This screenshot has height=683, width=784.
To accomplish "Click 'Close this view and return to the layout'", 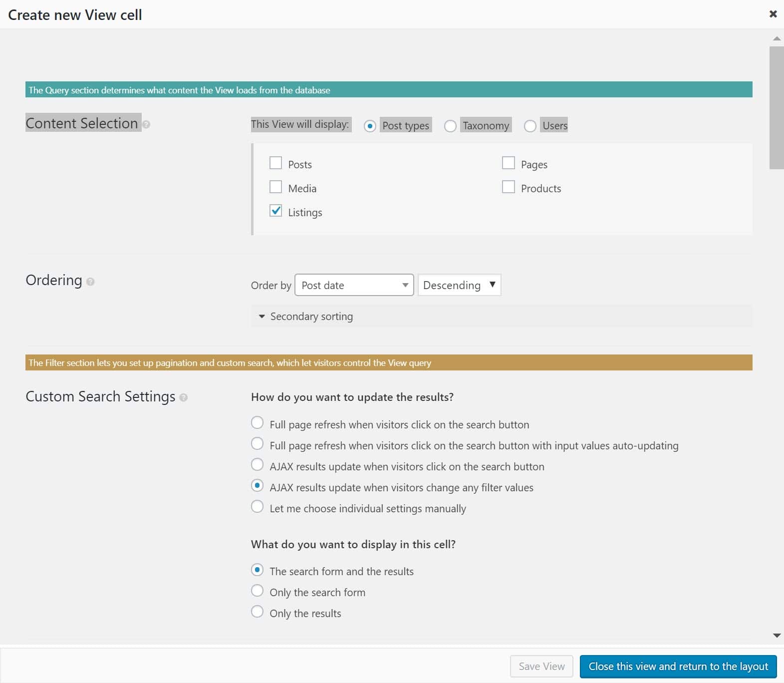I will coord(678,667).
